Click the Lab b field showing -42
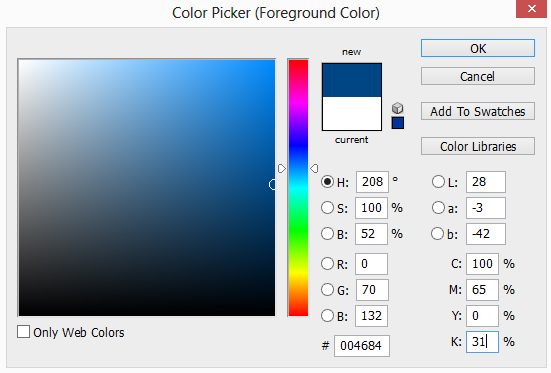This screenshot has height=373, width=551. tap(486, 233)
